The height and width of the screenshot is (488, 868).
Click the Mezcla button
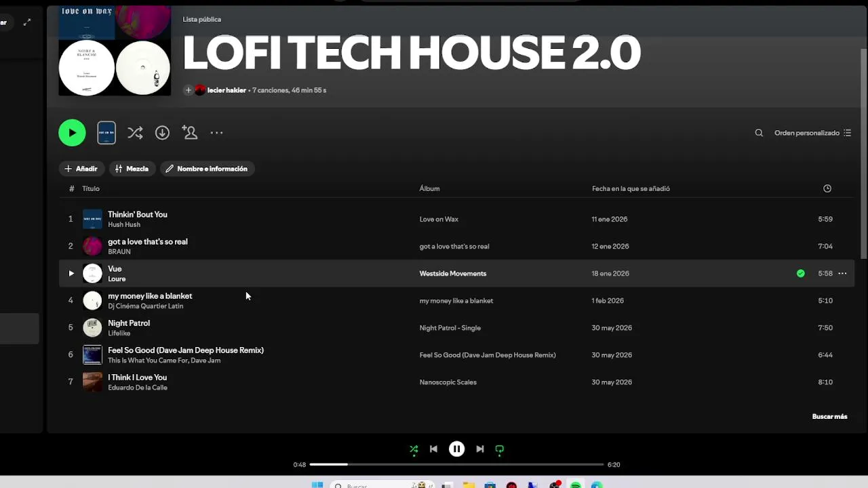(x=132, y=169)
